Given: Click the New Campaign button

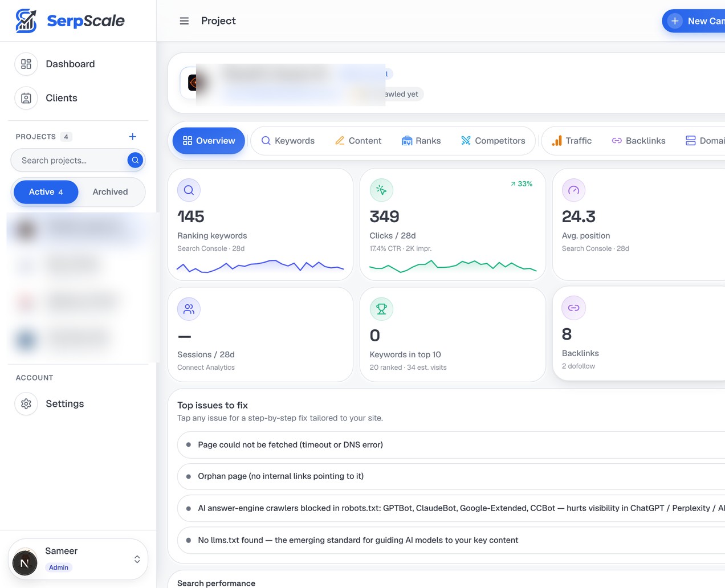Looking at the screenshot, I should click(694, 21).
